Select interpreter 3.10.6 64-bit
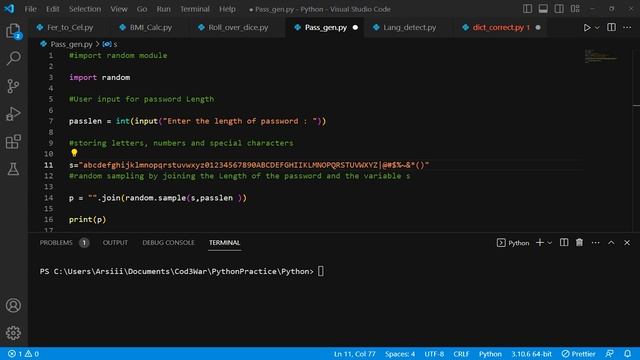640x360 pixels. 531,353
